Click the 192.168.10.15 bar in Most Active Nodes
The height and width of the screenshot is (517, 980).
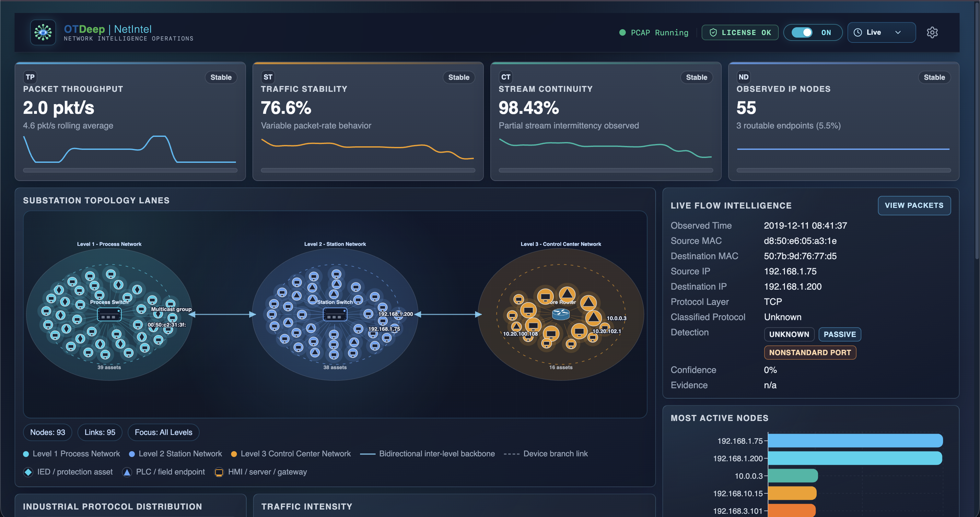[792, 493]
